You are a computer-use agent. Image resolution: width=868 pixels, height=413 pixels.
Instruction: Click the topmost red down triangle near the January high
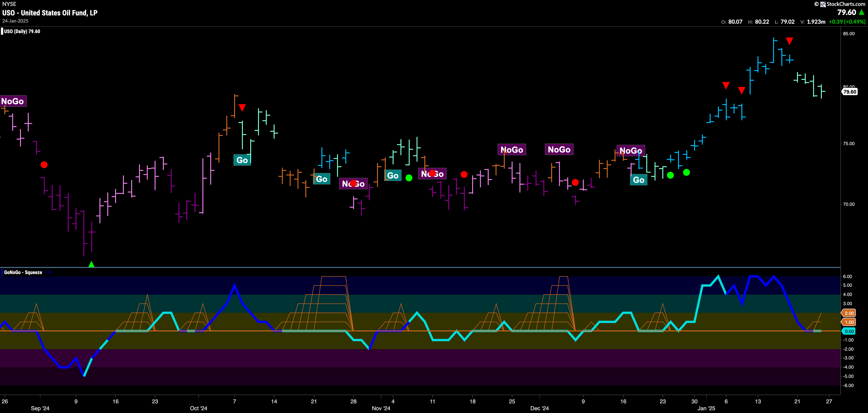point(789,41)
